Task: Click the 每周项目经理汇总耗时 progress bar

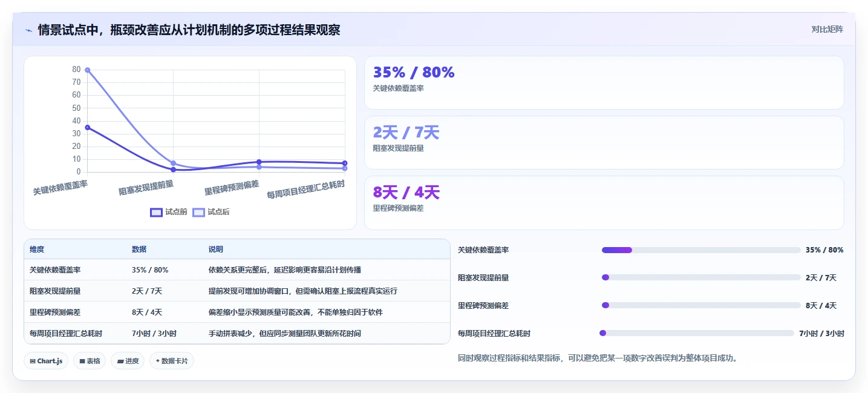Action: point(697,333)
